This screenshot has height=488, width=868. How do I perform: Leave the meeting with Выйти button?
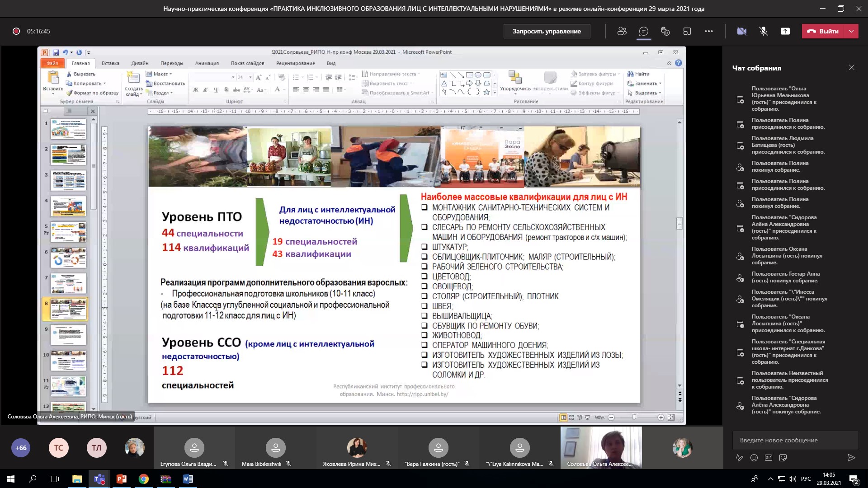coord(823,31)
